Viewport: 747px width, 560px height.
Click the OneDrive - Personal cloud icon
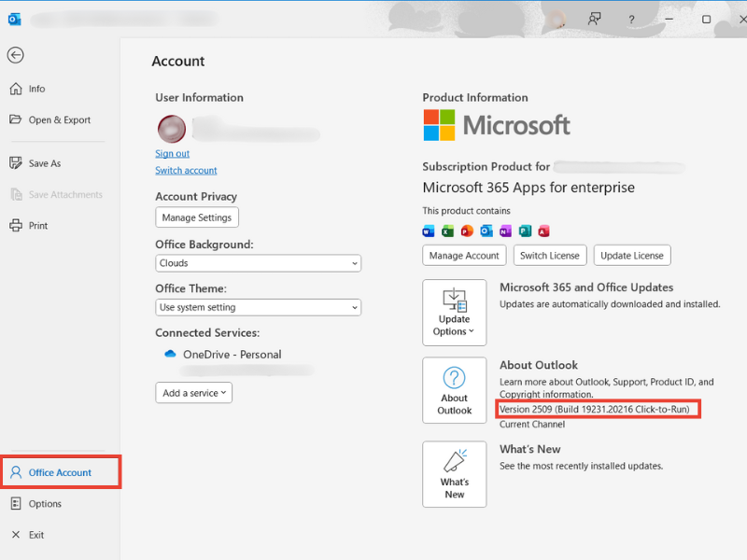[x=171, y=354]
